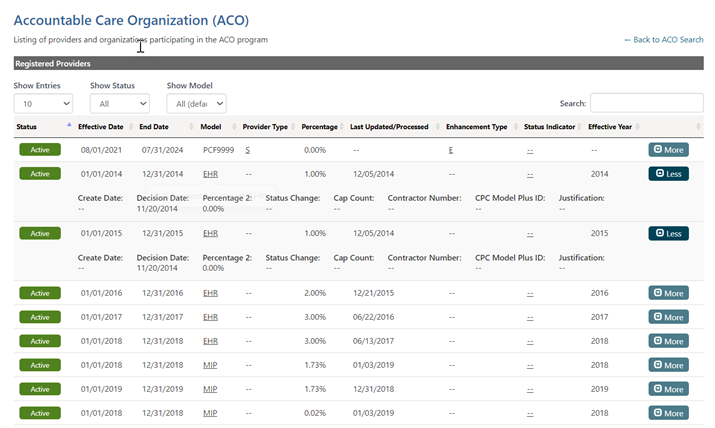
Task: Open the Show Model dropdown
Action: point(197,103)
